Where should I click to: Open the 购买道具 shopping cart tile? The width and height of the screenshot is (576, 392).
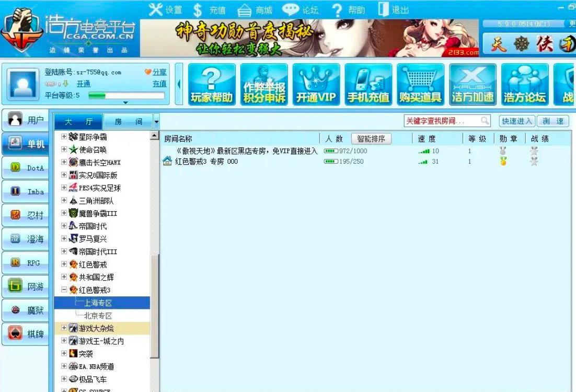point(421,85)
